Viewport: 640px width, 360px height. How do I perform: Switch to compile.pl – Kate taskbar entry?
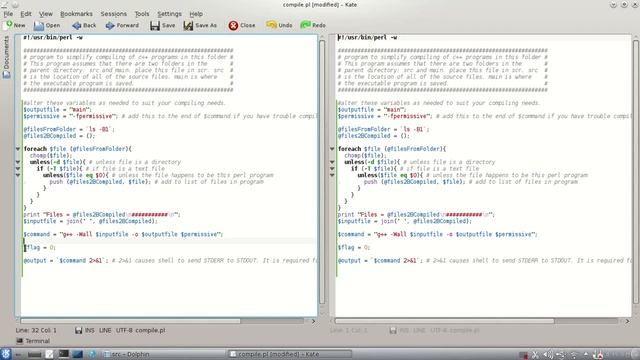point(289,354)
